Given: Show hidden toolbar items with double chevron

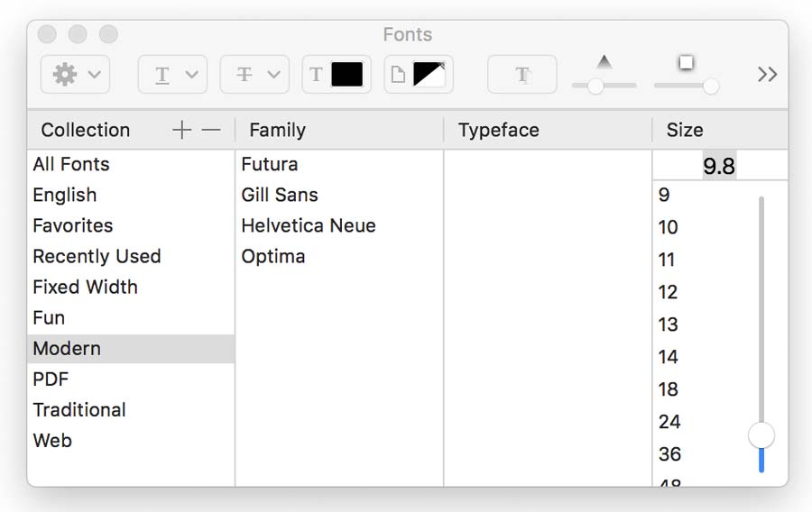Looking at the screenshot, I should pos(767,75).
